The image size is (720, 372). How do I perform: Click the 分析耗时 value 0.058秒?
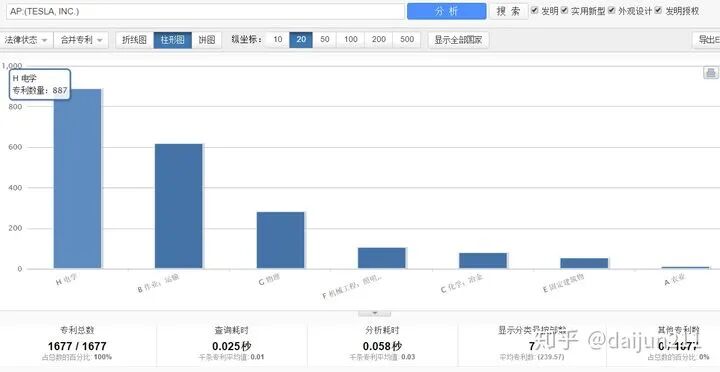point(382,346)
